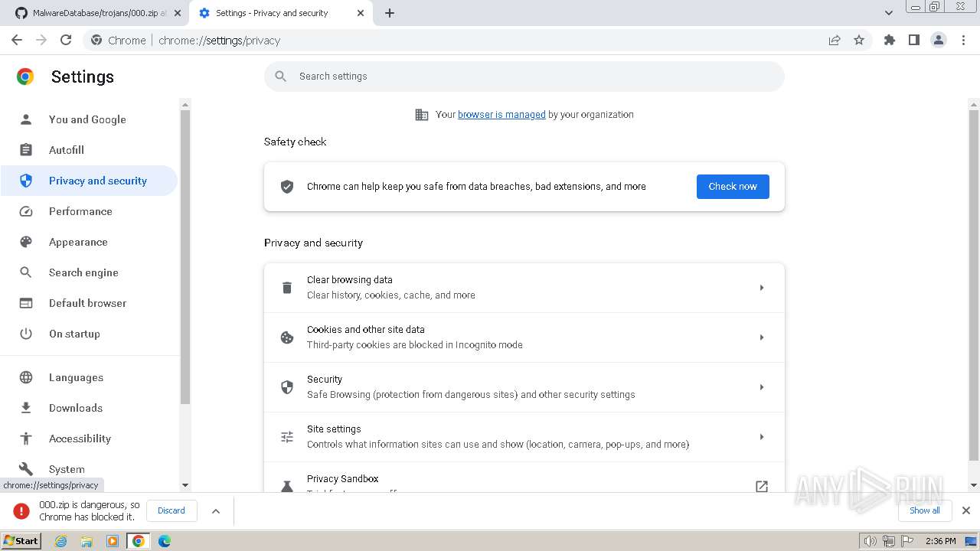
Task: Open Clear browsing data
Action: click(x=524, y=288)
